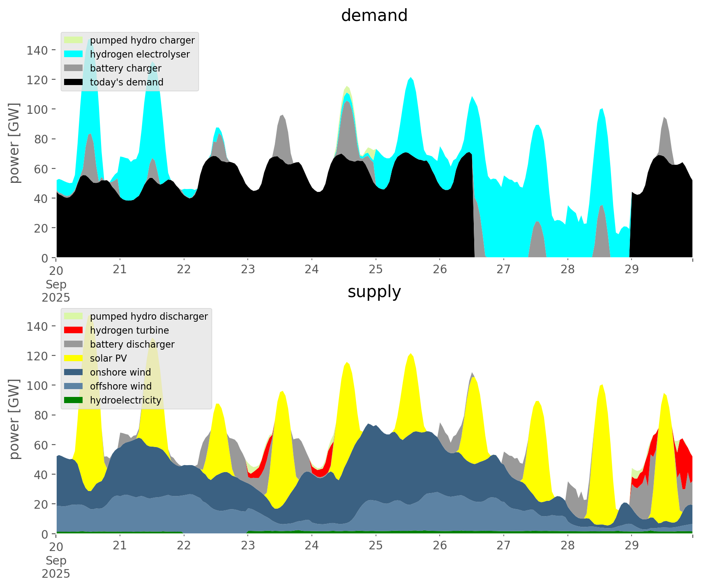Click the demand chart's power [GW] axis label

point(14,143)
